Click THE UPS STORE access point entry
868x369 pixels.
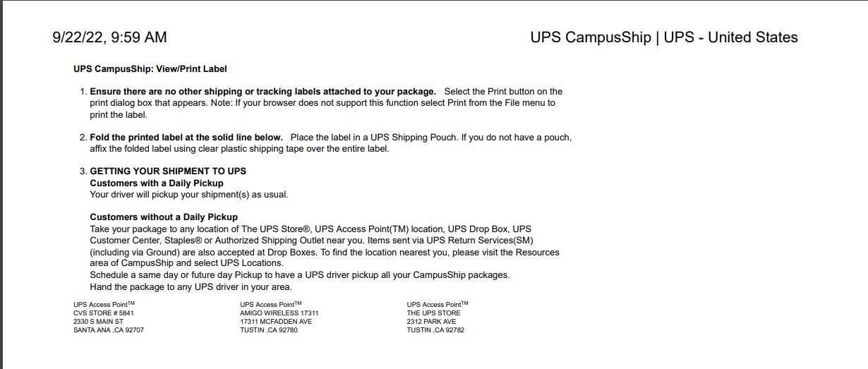(x=434, y=313)
